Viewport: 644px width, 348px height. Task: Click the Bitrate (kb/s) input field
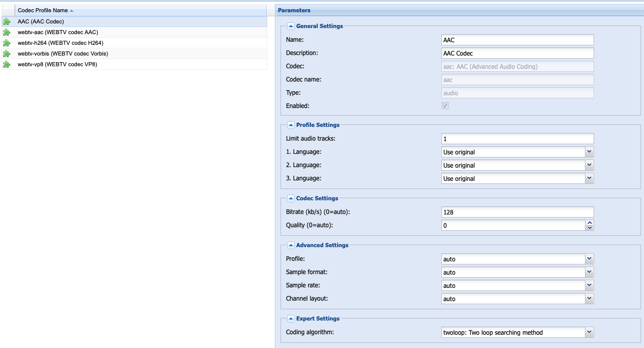[x=517, y=212]
